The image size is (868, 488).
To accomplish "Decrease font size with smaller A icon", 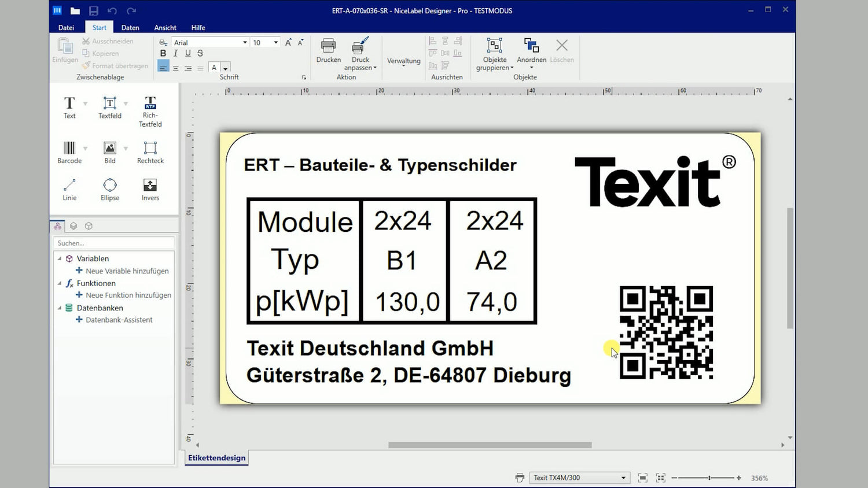I will (x=300, y=42).
